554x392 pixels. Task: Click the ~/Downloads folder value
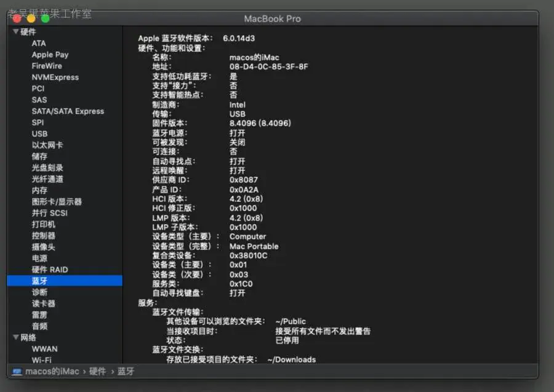coord(292,359)
